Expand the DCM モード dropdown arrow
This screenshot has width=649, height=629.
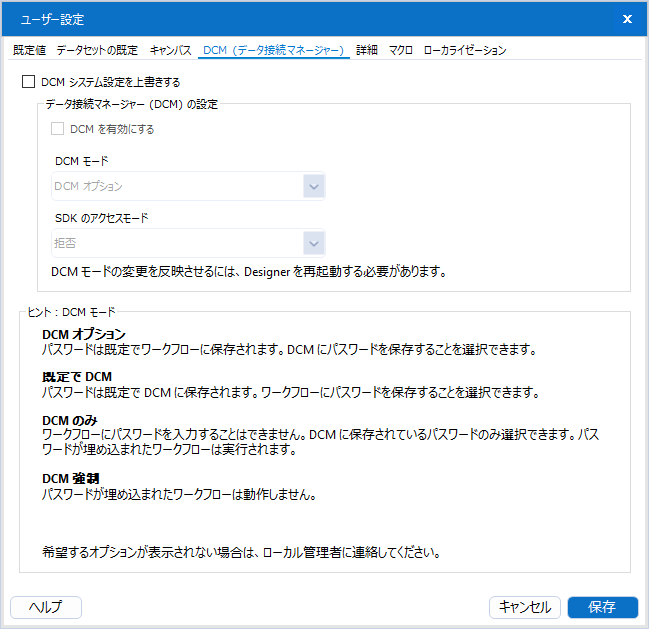314,186
